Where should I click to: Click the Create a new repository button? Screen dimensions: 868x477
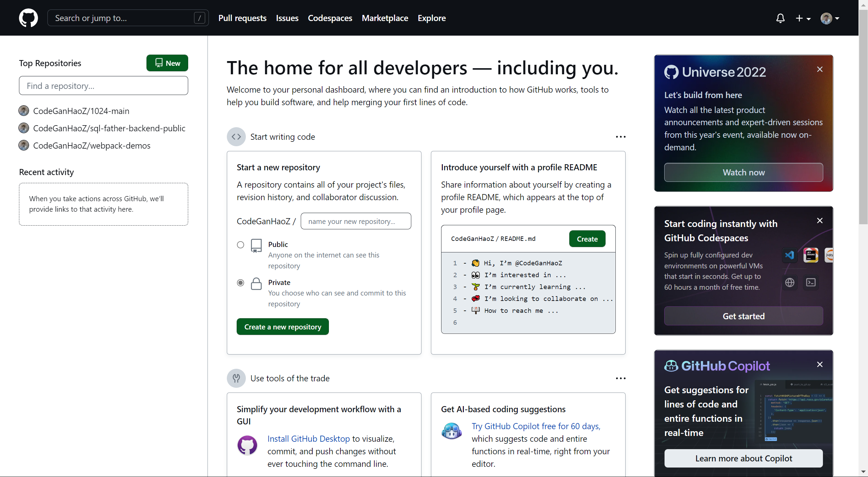tap(282, 327)
